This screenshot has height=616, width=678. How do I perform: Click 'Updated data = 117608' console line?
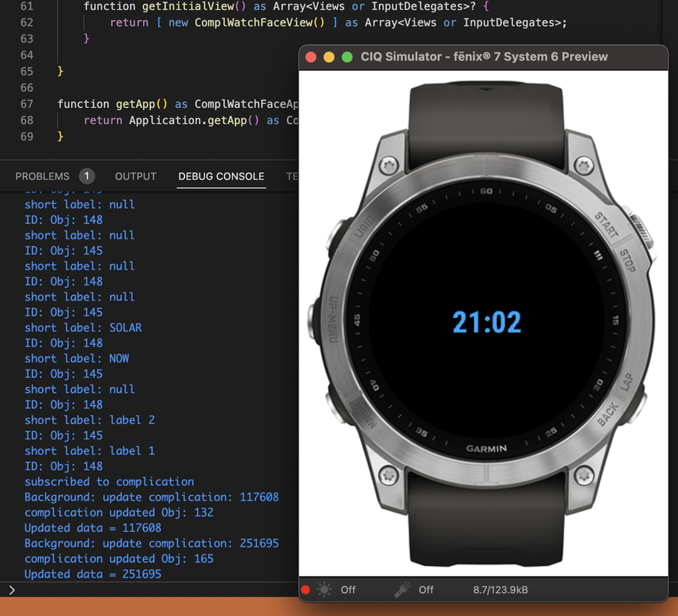pos(92,527)
